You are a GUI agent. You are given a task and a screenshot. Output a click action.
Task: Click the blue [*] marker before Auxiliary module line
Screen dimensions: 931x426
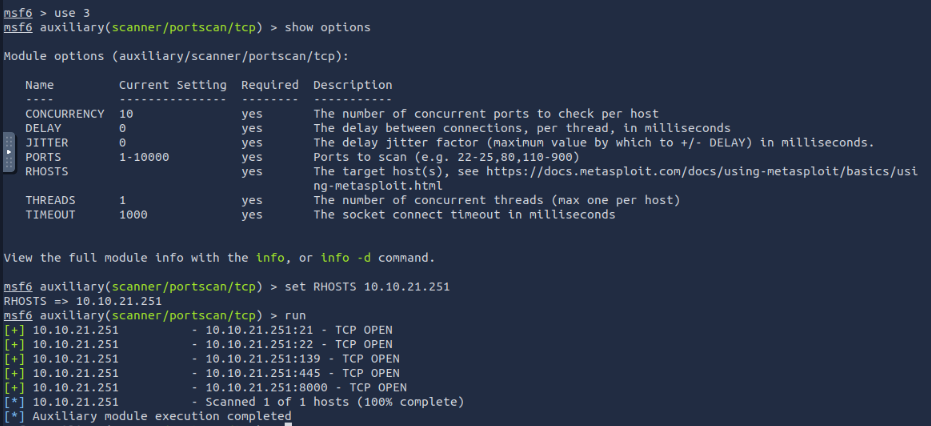coord(14,416)
